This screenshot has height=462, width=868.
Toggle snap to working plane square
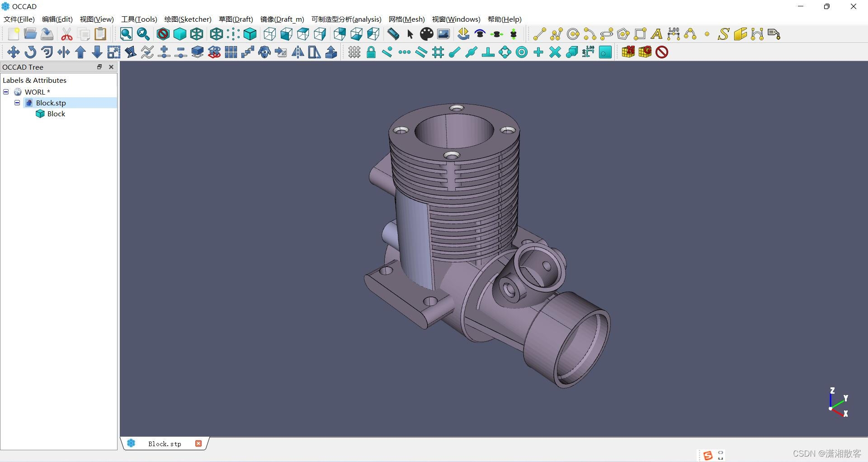point(605,52)
